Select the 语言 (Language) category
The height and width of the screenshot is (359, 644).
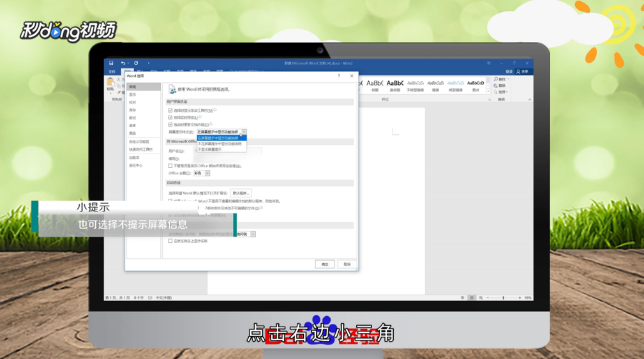tap(144, 126)
